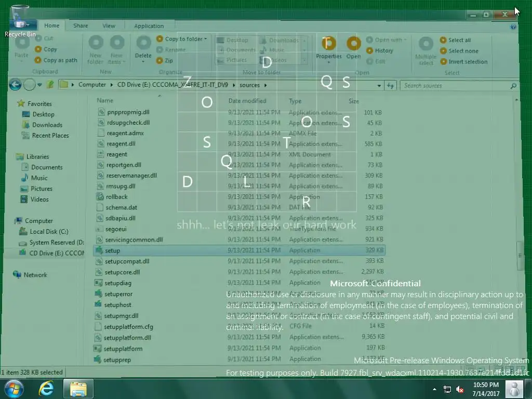Viewport: 532px width, 399px height.
Task: Click the Delete ribbon icon
Action: click(x=143, y=48)
